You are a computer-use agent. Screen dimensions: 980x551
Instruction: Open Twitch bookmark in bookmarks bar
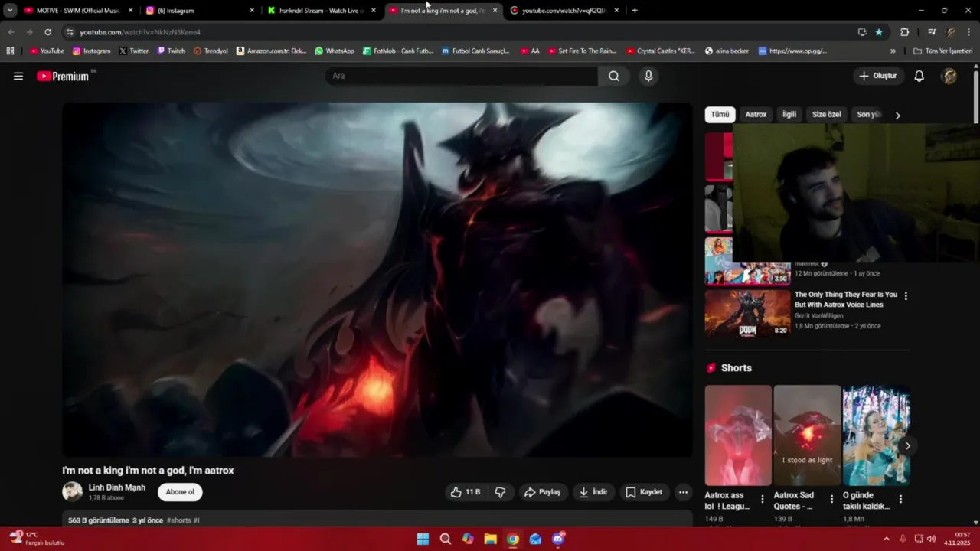coord(171,51)
